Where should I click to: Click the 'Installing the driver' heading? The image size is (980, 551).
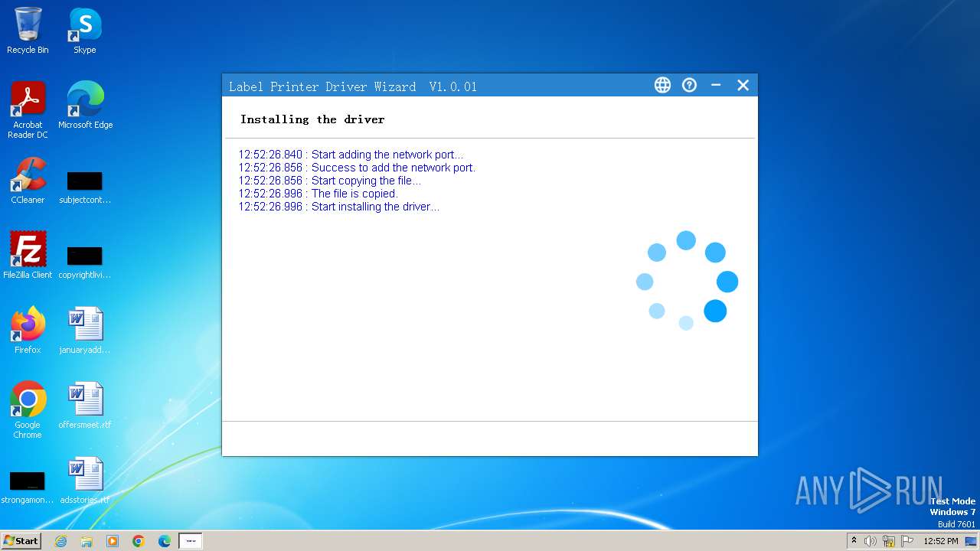[x=312, y=119]
